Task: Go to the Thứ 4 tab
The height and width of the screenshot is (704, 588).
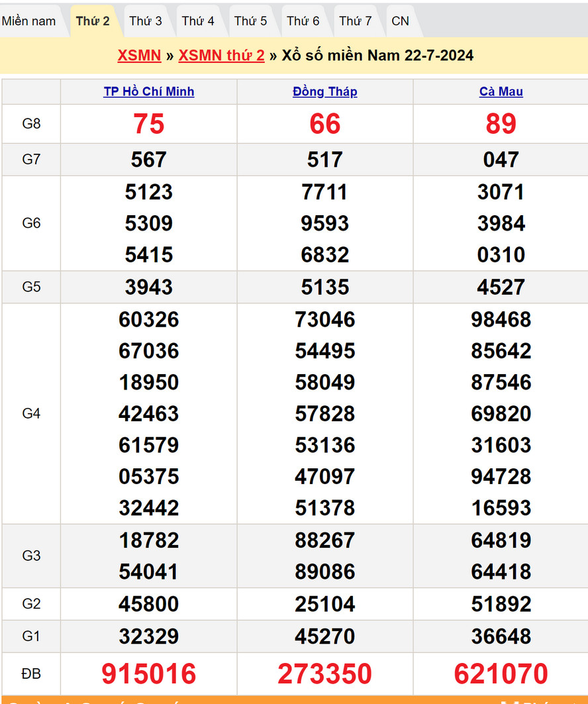Action: 198,21
